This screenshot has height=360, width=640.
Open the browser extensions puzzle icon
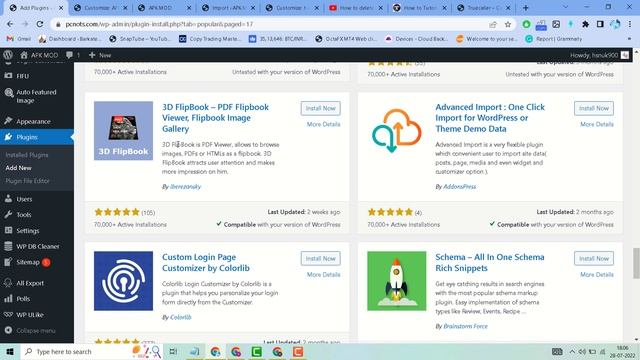pyautogui.click(x=585, y=24)
